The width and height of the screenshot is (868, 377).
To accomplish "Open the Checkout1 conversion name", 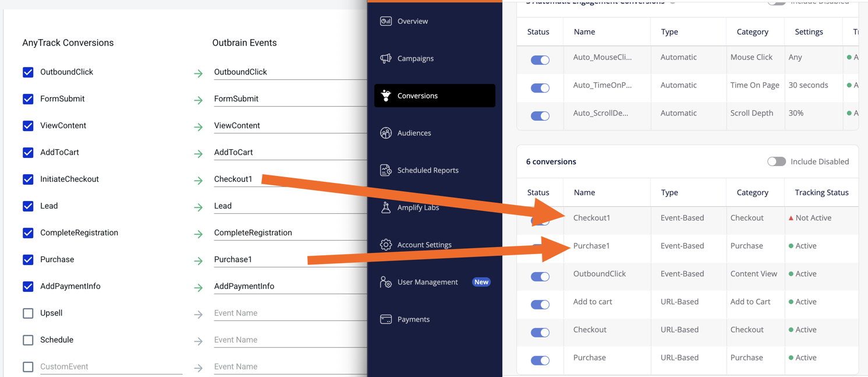I will (x=591, y=218).
